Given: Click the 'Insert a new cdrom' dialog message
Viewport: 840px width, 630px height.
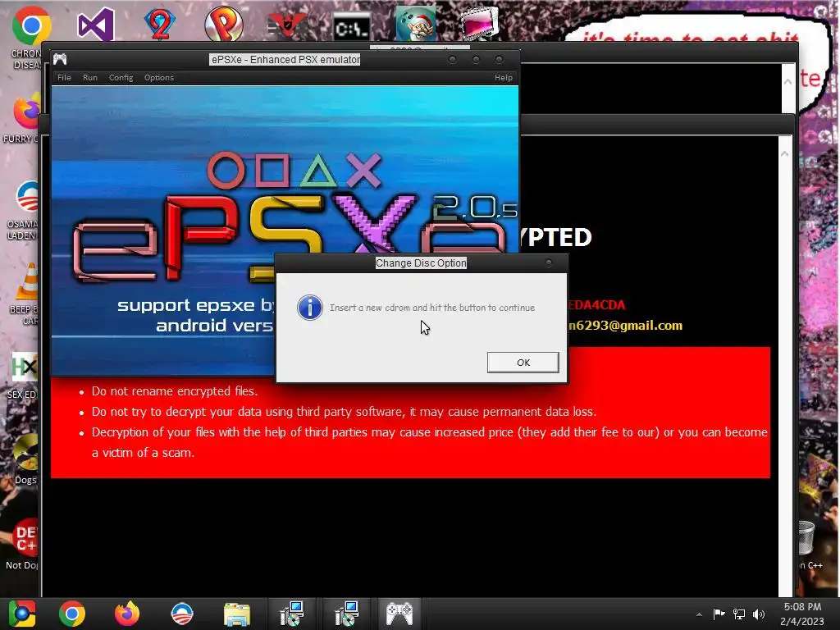Looking at the screenshot, I should tap(432, 308).
